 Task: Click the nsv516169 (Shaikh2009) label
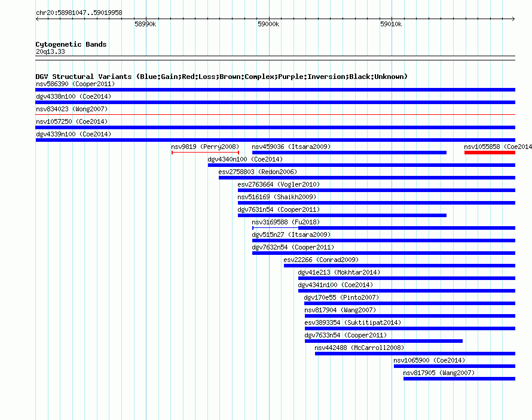[277, 197]
